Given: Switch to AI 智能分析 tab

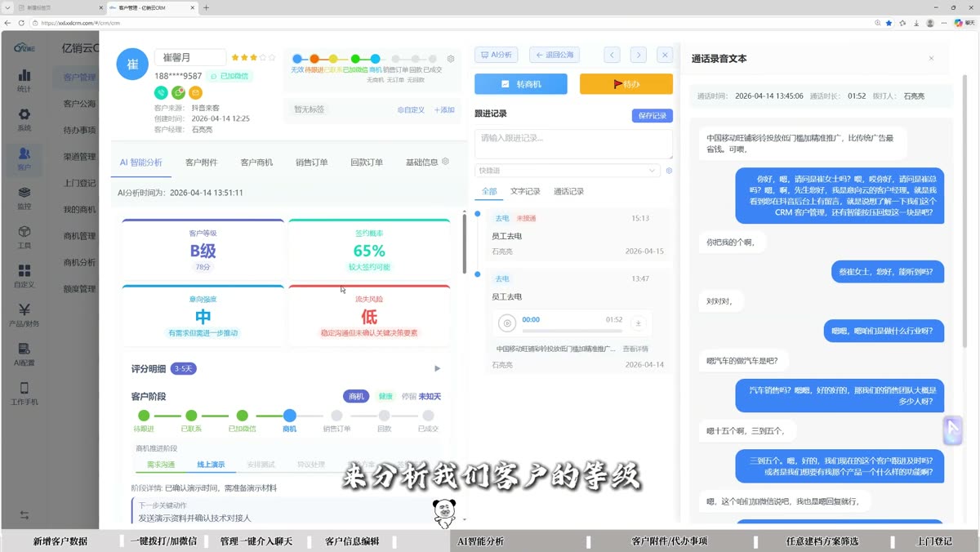Looking at the screenshot, I should pos(140,162).
